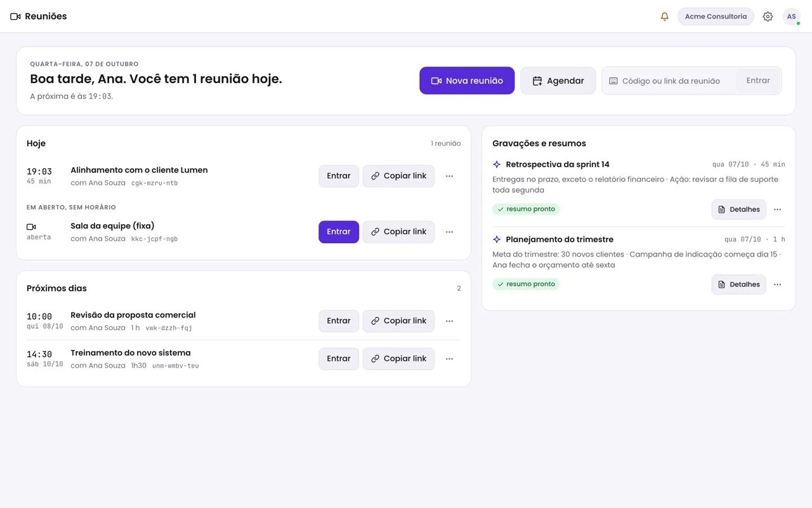Screen dimensions: 812x508
Task: Join Alinhamento com o cliente Lumen
Action: coord(339,176)
